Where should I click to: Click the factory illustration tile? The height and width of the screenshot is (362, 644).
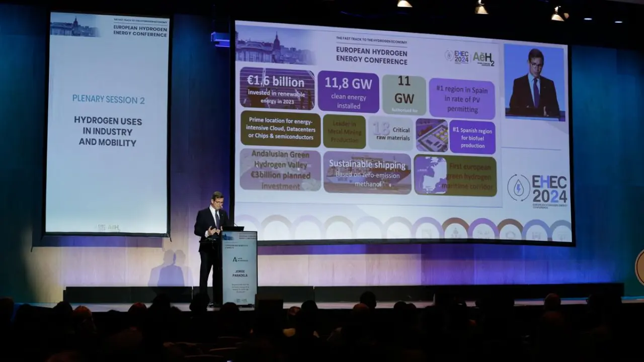(x=432, y=135)
